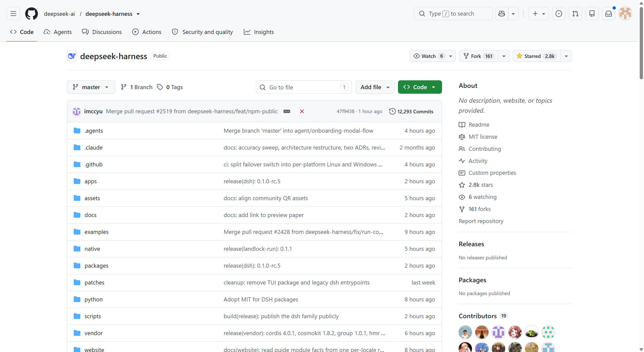Fork the repository
The image size is (644, 352).
pyautogui.click(x=479, y=56)
